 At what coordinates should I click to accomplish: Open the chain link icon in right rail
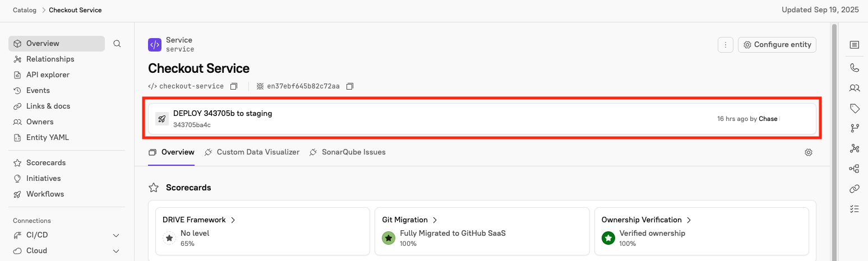(855, 189)
